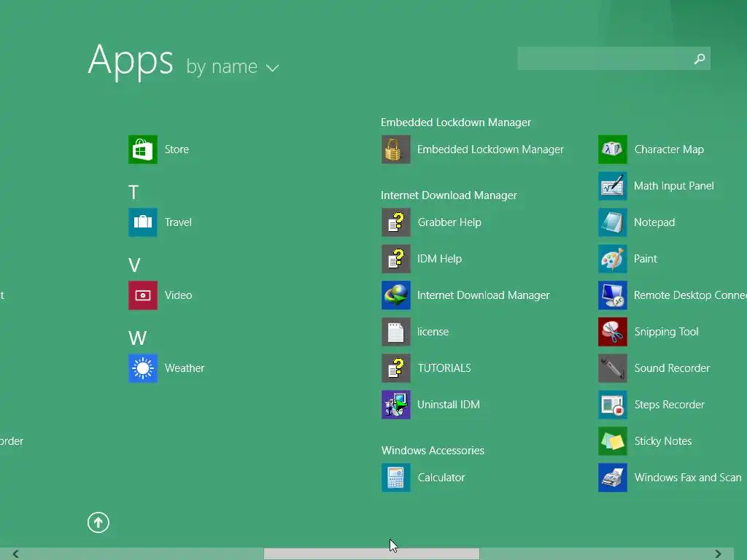Launch Internet Download Manager globe icon
The height and width of the screenshot is (560, 747).
[x=396, y=295]
